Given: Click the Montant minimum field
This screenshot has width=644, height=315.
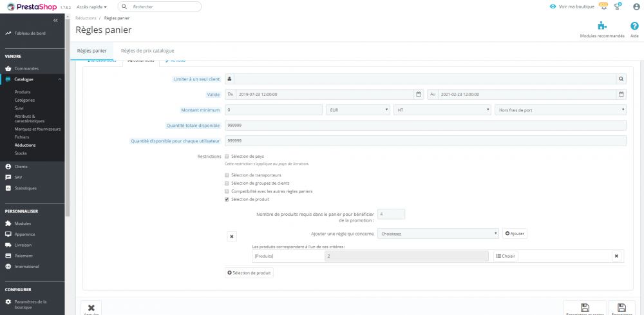Looking at the screenshot, I should (x=274, y=110).
